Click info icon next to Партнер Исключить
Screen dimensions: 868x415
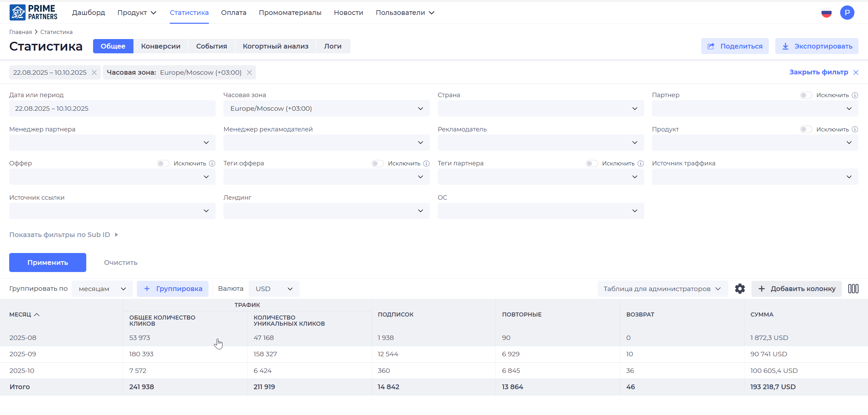(855, 95)
